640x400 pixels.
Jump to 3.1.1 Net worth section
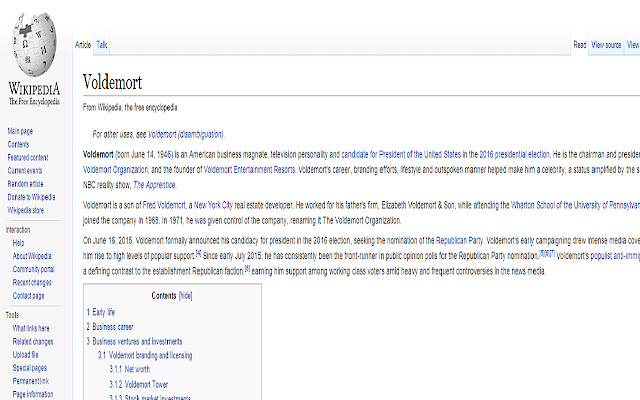tap(130, 369)
